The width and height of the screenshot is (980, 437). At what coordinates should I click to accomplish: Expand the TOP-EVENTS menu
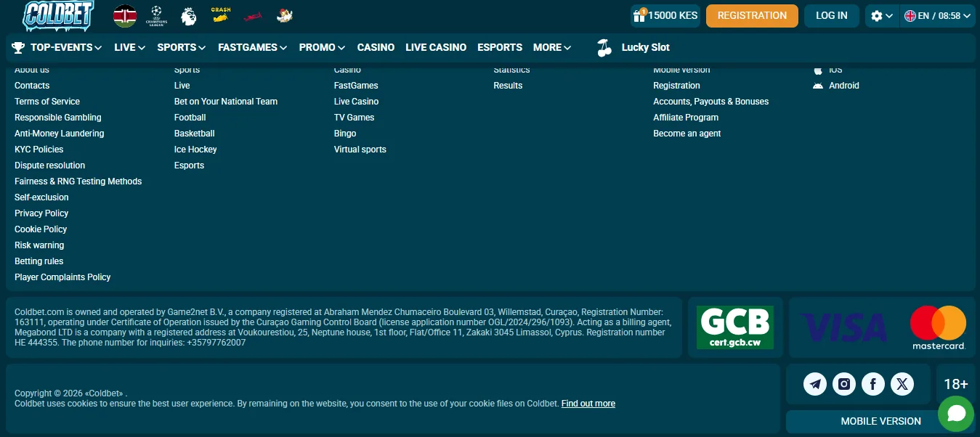pyautogui.click(x=67, y=47)
